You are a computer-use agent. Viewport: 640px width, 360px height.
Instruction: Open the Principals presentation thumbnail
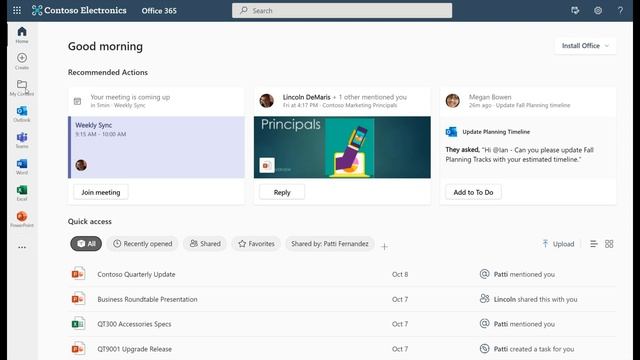pyautogui.click(x=342, y=147)
